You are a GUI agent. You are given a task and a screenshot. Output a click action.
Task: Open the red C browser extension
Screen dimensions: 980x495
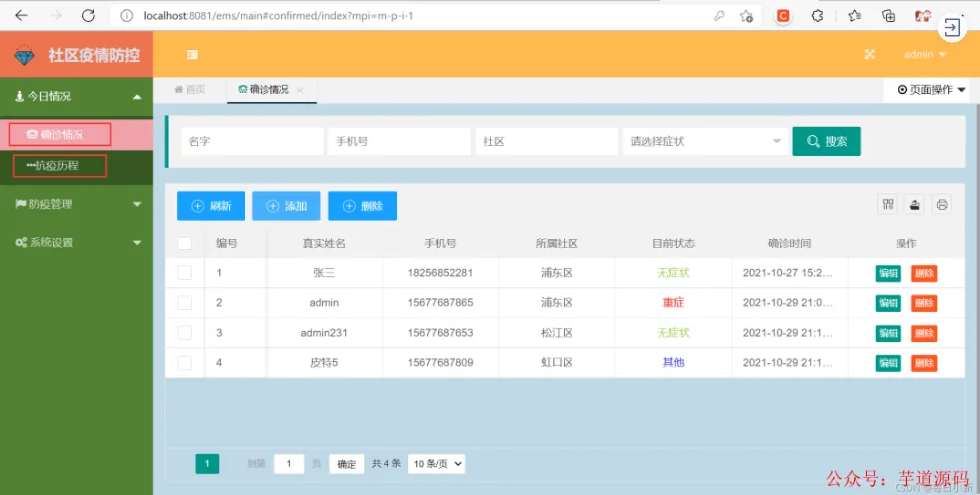click(x=783, y=16)
